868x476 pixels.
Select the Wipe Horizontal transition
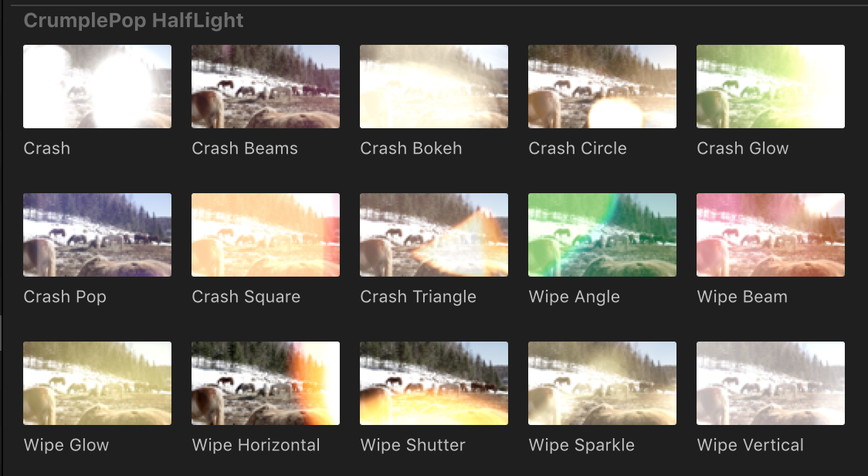tap(266, 383)
